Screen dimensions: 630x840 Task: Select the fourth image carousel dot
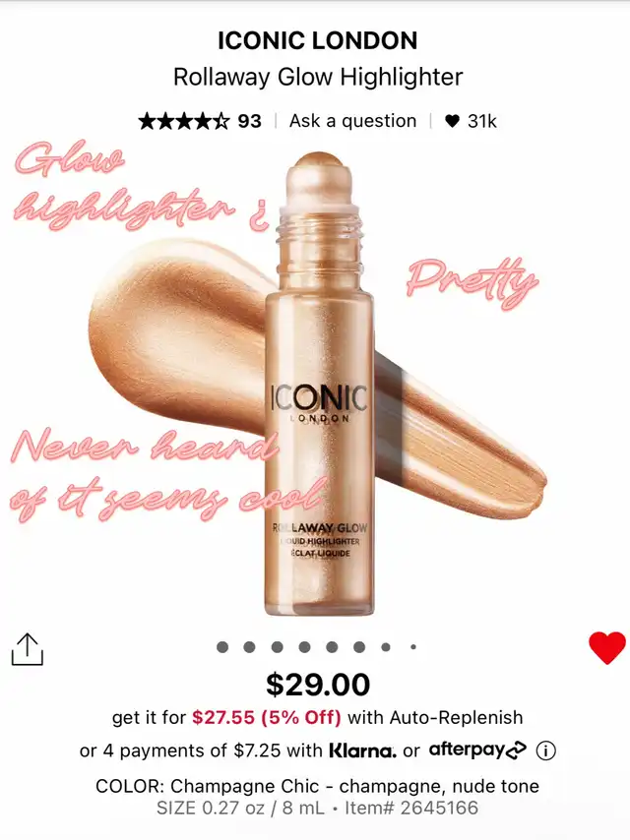click(304, 647)
